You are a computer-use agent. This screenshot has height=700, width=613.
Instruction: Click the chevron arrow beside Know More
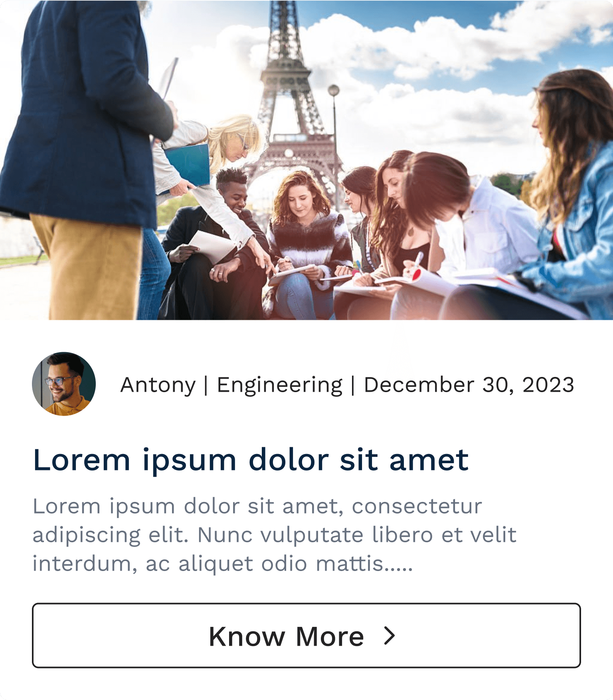390,636
